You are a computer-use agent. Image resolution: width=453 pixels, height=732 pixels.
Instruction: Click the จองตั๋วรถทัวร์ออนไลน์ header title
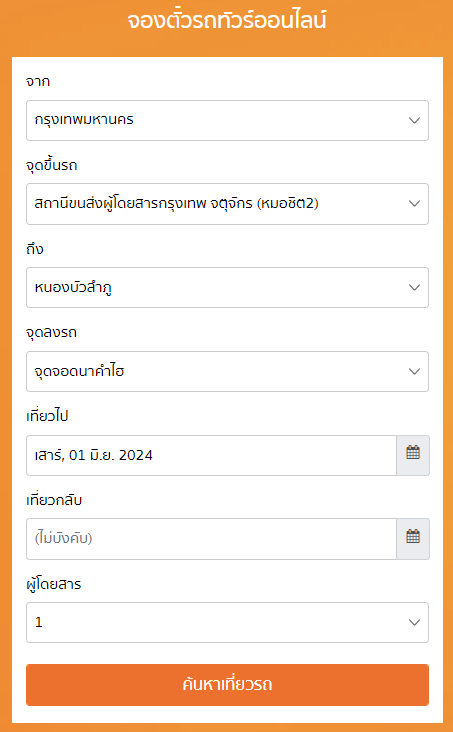(x=227, y=21)
